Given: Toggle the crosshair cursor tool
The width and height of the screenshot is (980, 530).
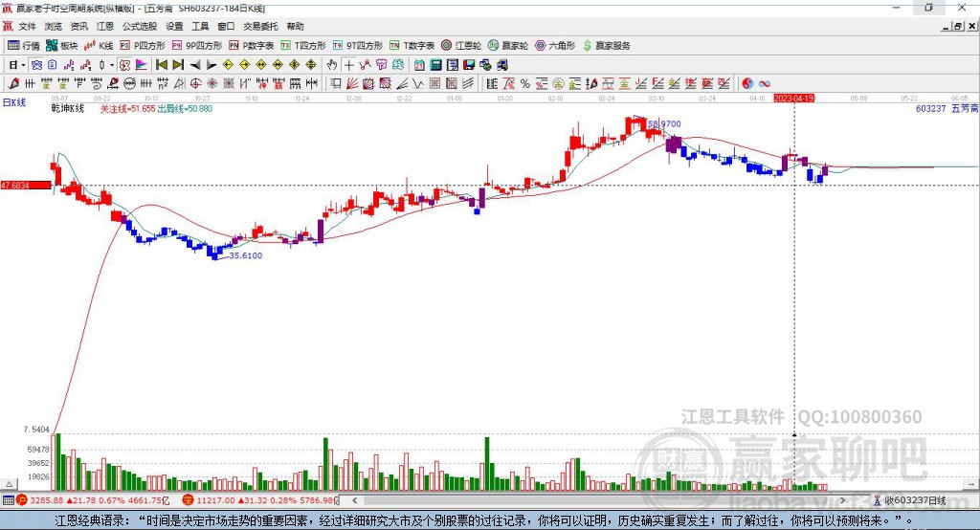Looking at the screenshot, I should tap(348, 65).
